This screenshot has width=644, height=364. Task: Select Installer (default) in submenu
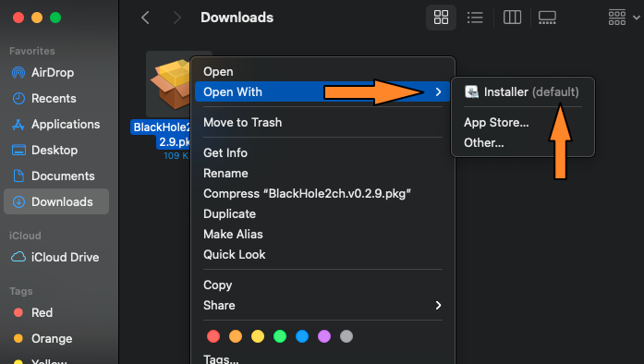(x=523, y=91)
